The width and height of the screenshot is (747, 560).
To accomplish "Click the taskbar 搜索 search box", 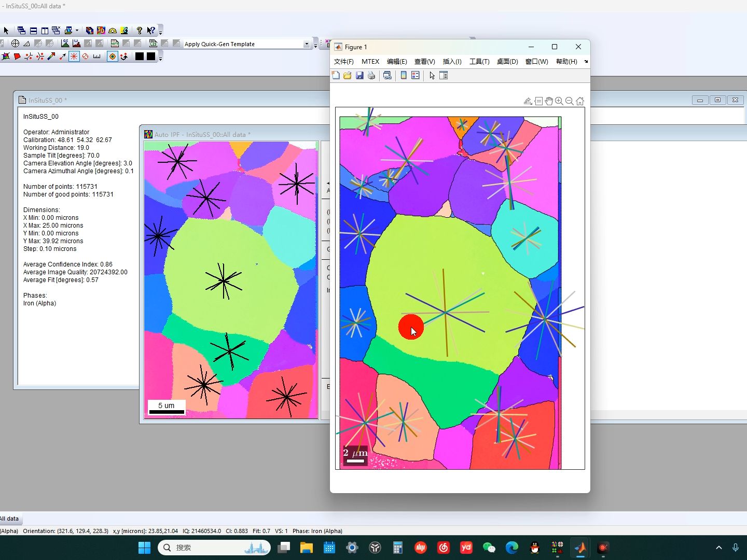I will pyautogui.click(x=214, y=548).
